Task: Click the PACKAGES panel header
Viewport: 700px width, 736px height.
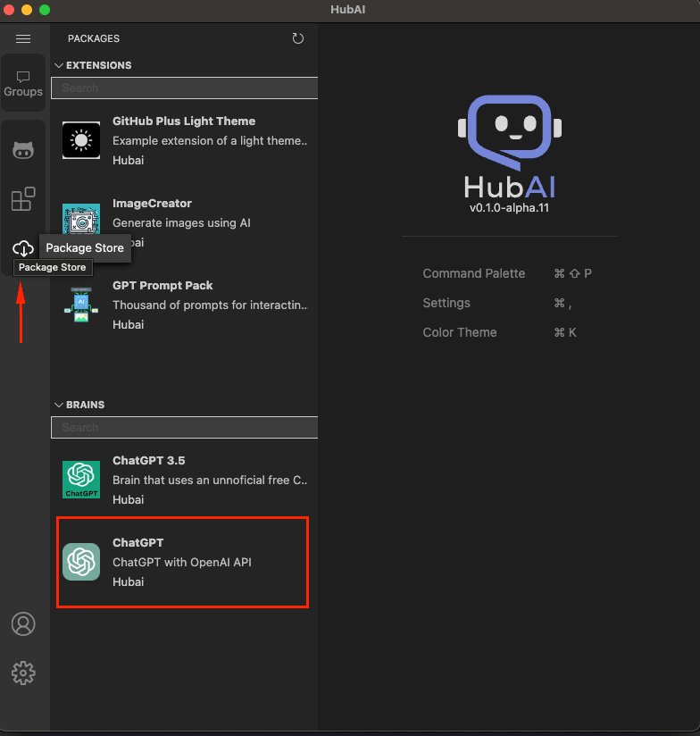Action: [94, 38]
